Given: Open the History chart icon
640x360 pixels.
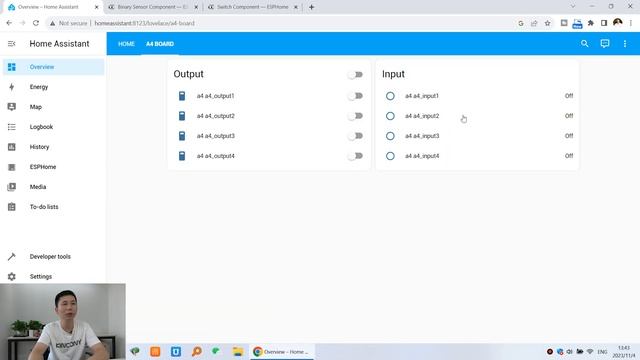Looking at the screenshot, I should (x=11, y=147).
